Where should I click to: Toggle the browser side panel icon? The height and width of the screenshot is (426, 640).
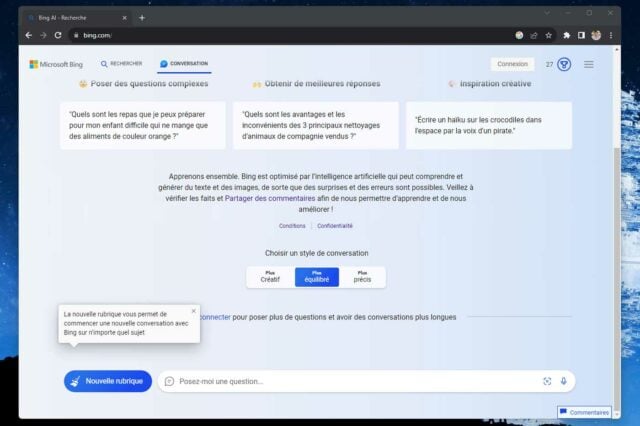pyautogui.click(x=581, y=36)
